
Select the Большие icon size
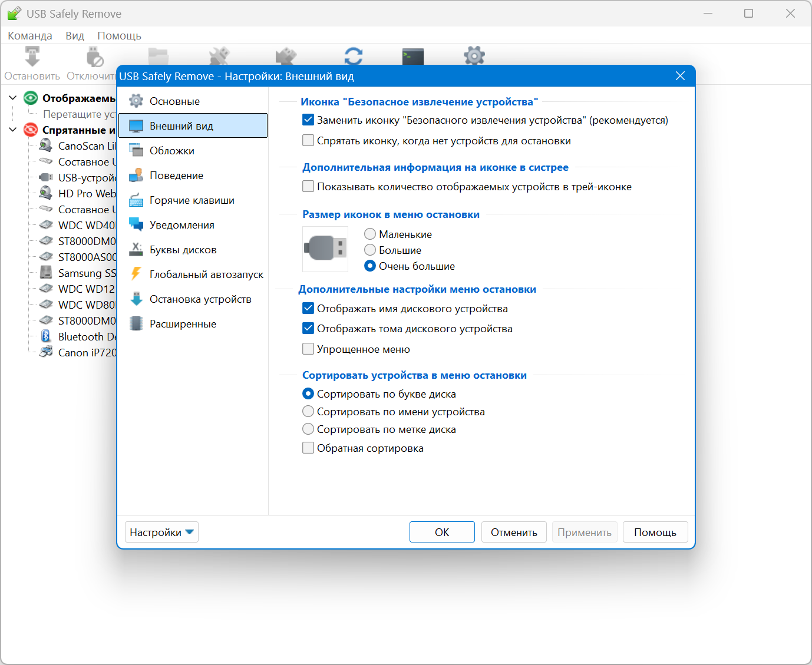[x=370, y=250]
